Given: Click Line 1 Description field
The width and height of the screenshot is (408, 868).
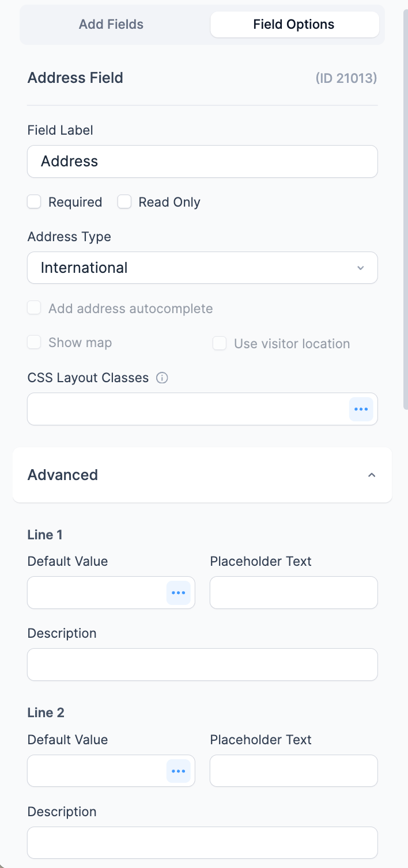Looking at the screenshot, I should click(202, 665).
